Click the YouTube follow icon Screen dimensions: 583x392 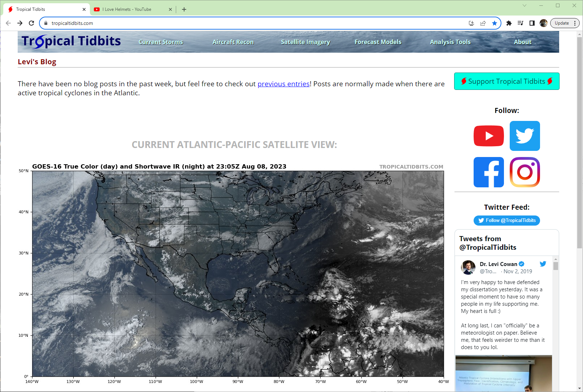pyautogui.click(x=488, y=136)
